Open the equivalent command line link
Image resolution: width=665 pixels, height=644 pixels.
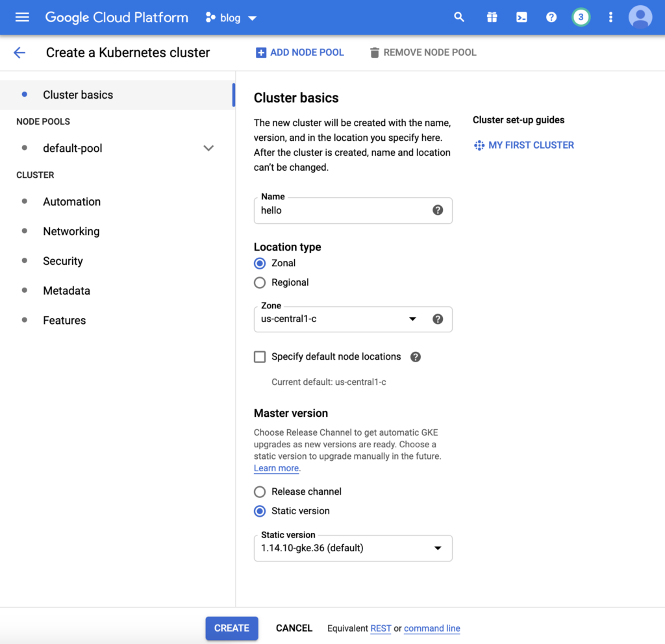[432, 628]
